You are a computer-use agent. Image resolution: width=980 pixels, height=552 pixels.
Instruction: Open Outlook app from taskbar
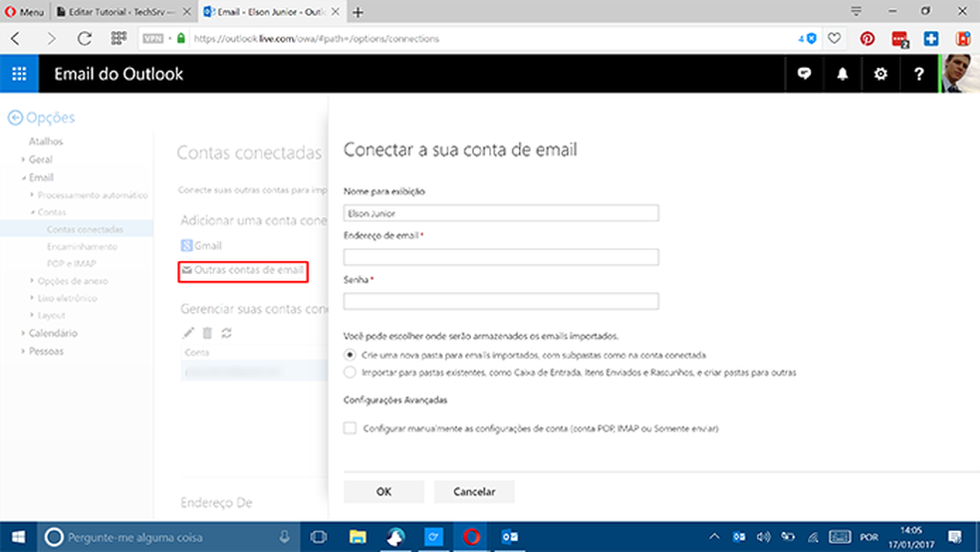(x=509, y=537)
